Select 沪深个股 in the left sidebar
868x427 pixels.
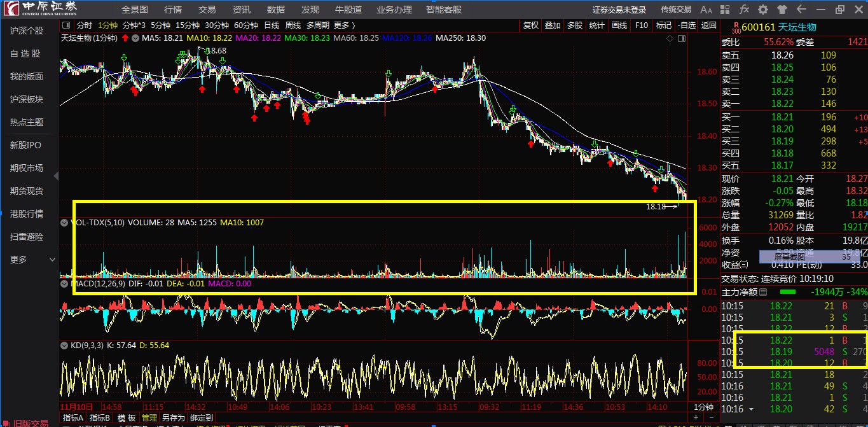[x=27, y=31]
